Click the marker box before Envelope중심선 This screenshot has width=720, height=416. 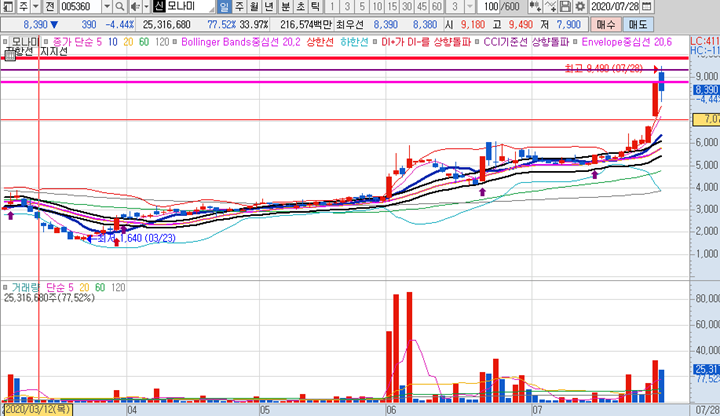pos(575,42)
